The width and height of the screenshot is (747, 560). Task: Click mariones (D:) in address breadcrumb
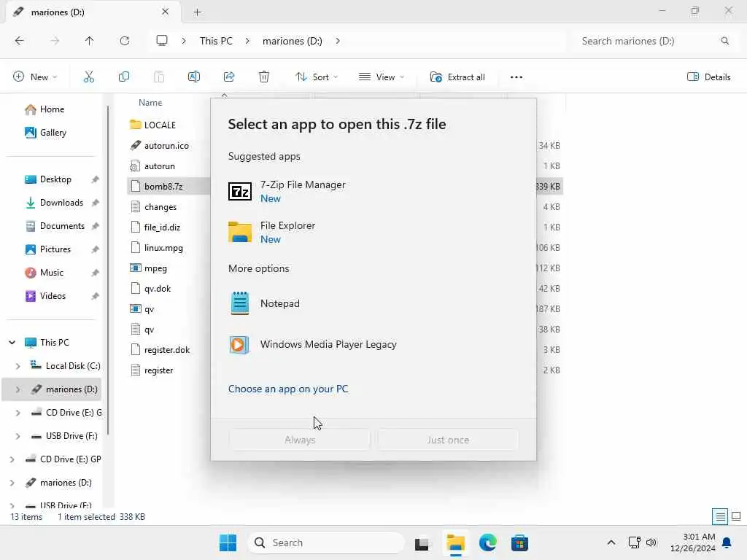pos(293,41)
